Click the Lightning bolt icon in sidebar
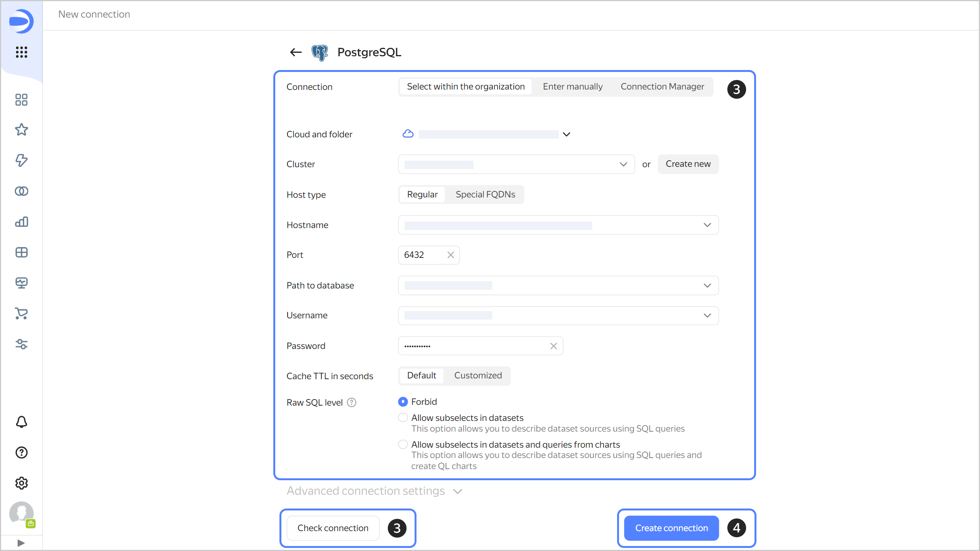Viewport: 980px width, 551px height. point(21,160)
